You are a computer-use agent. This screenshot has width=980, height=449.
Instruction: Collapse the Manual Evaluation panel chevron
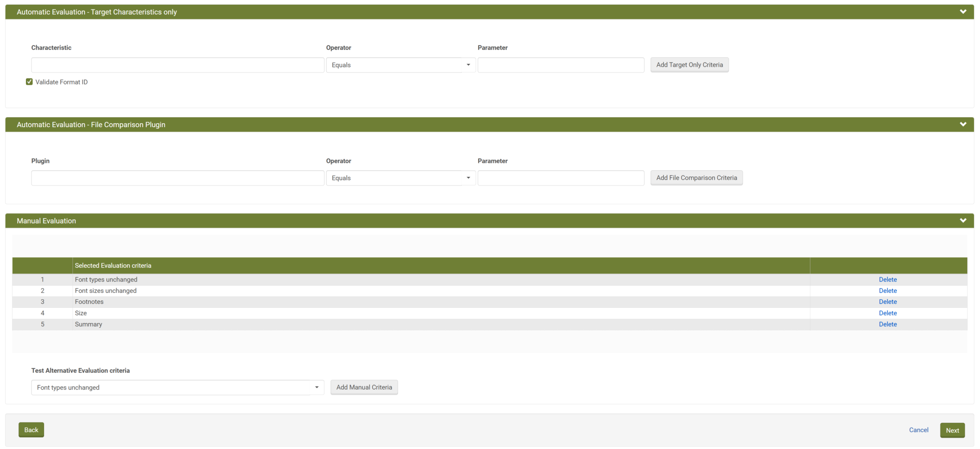(963, 221)
